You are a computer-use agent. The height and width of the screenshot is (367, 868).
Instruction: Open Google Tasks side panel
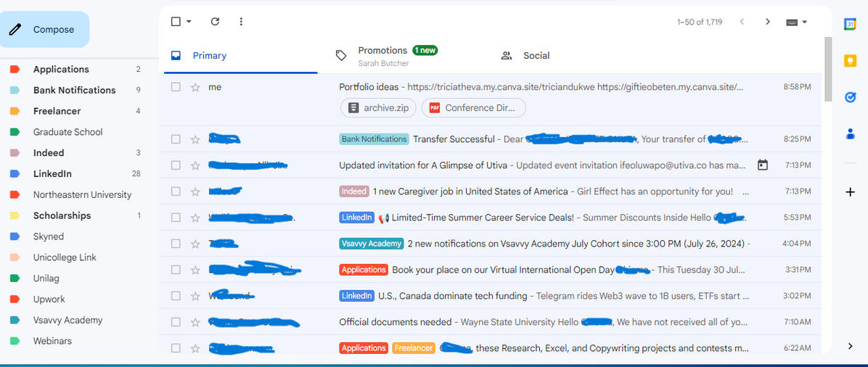pos(851,97)
